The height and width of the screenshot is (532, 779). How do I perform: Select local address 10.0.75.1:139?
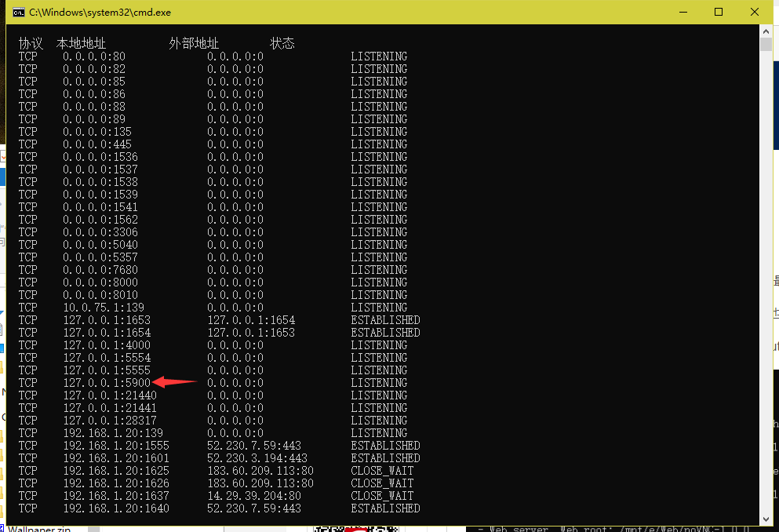click(104, 308)
